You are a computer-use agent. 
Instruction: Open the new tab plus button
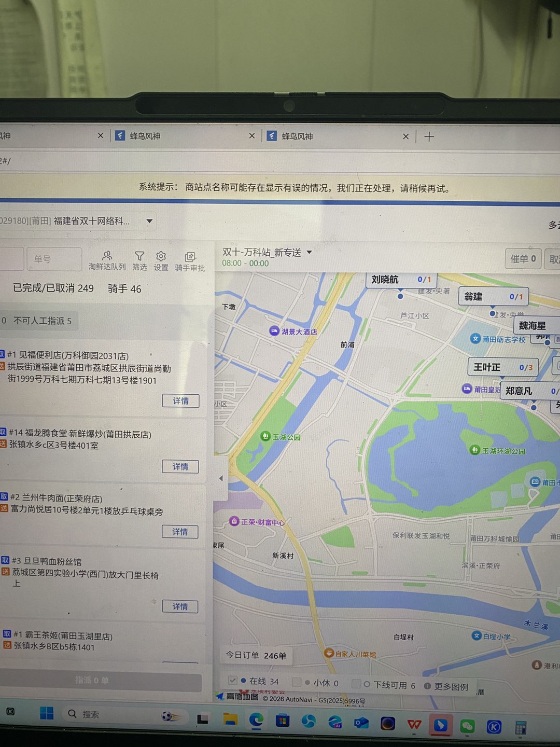[x=429, y=137]
